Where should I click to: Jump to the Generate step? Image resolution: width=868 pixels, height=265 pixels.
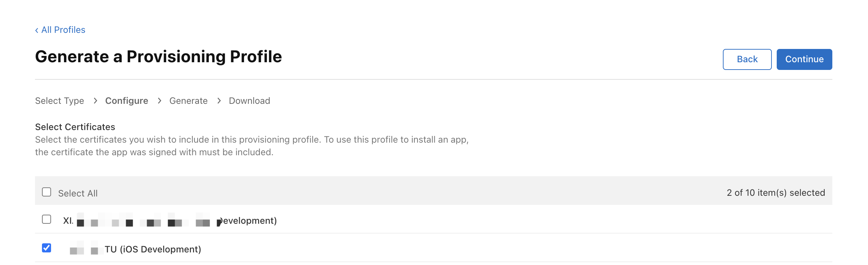coord(188,101)
